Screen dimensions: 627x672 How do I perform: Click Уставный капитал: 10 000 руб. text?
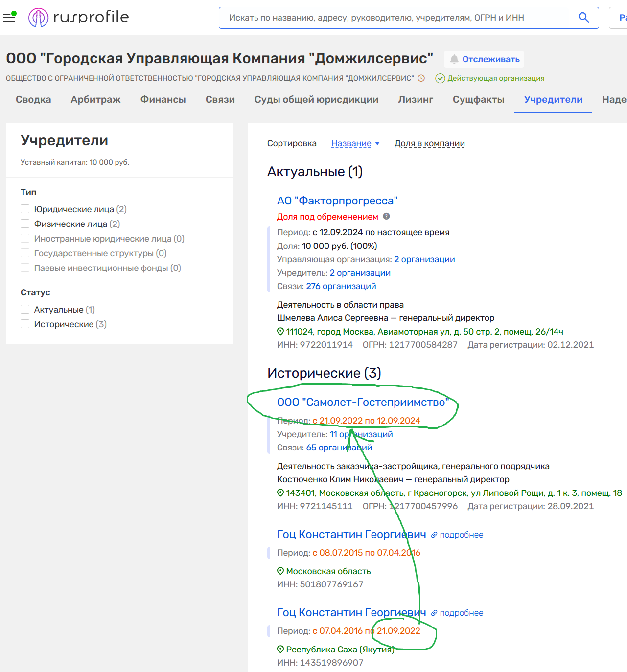coord(75,162)
